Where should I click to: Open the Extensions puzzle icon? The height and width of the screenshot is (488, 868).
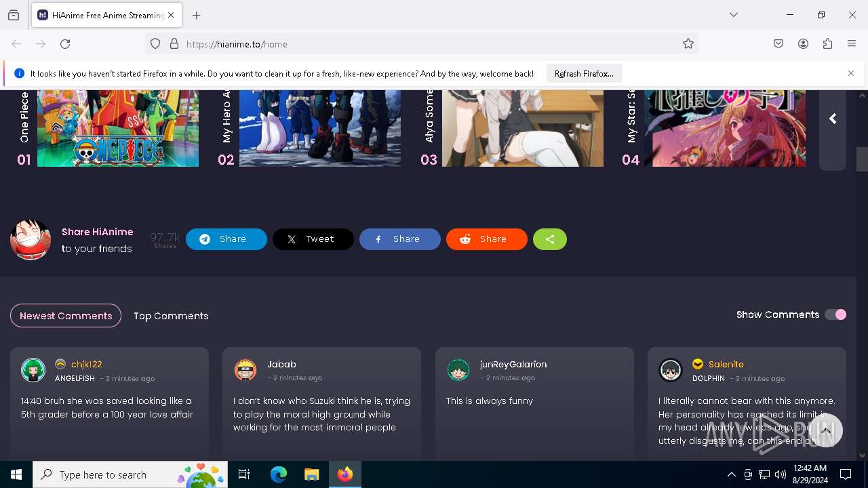[x=827, y=44]
